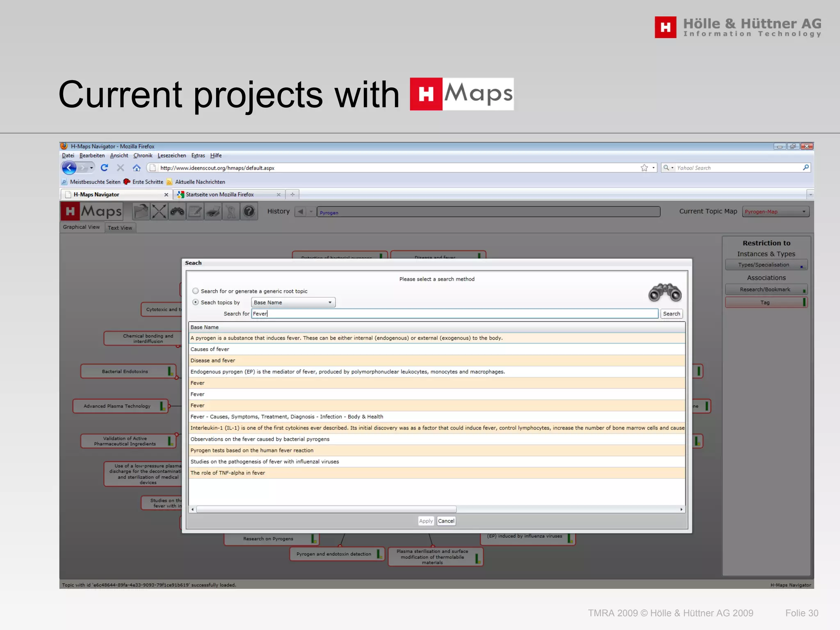Open help with the question mark icon
Screen dimensions: 840x630
coord(249,212)
